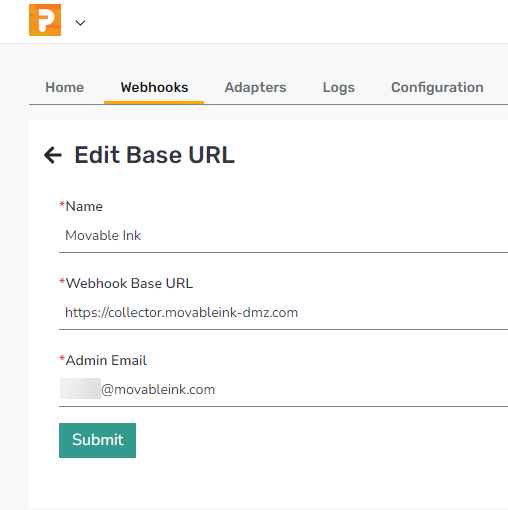This screenshot has height=510, width=508.
Task: Click the Admin Email label
Action: coord(103,360)
